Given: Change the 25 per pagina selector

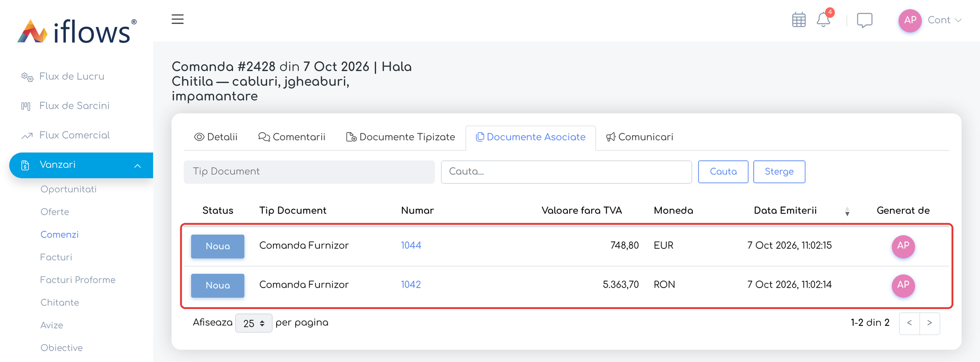Looking at the screenshot, I should pos(254,323).
